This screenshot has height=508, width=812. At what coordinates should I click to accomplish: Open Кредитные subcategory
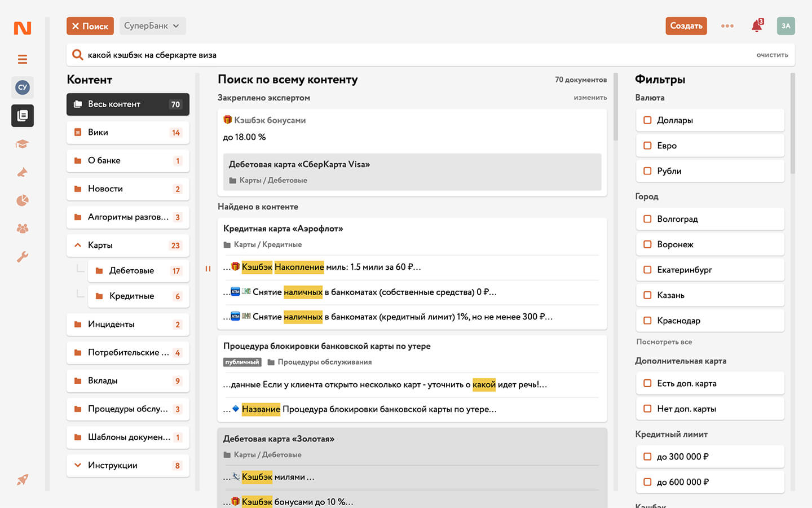point(139,296)
